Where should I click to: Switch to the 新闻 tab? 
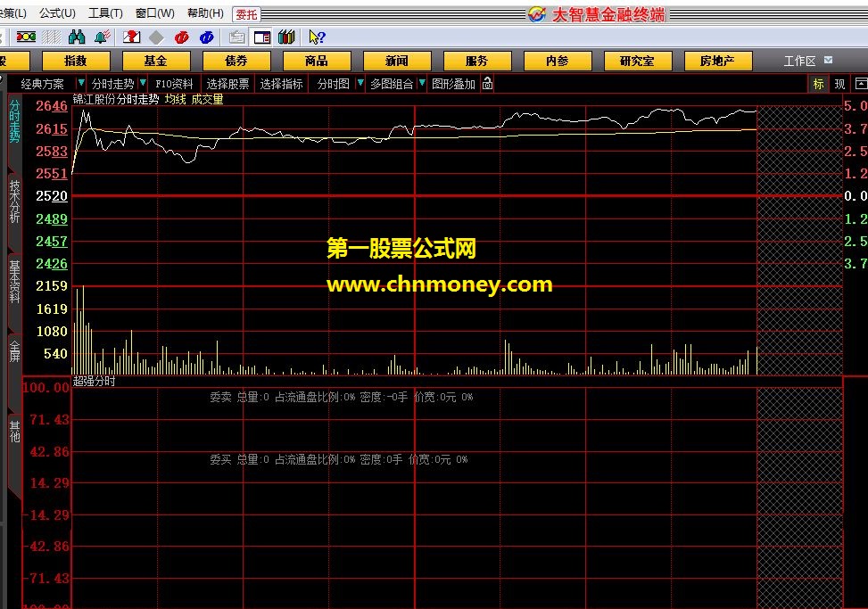[397, 61]
